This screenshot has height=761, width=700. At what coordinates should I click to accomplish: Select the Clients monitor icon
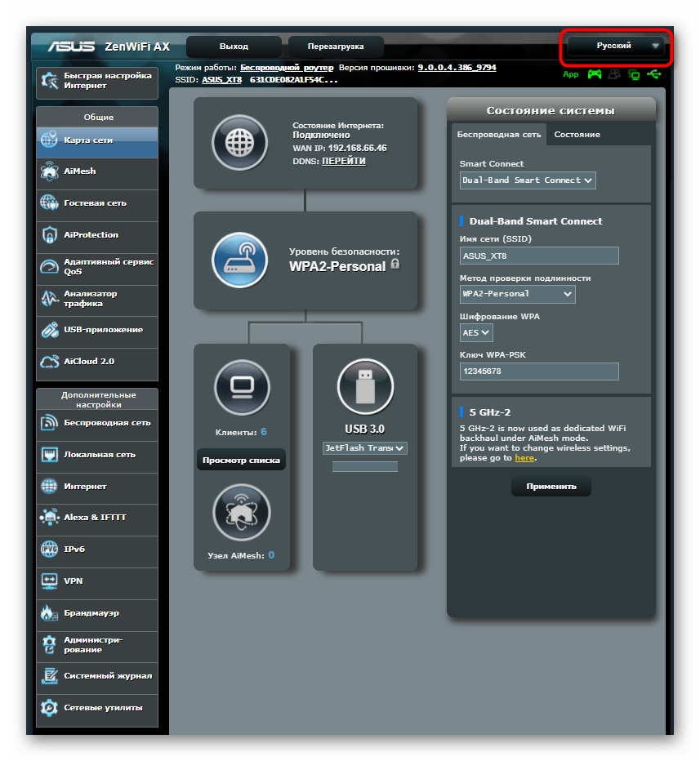[241, 386]
